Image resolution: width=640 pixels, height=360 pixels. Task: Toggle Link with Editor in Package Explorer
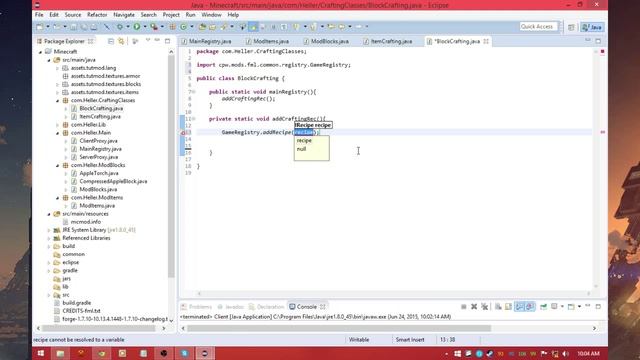tap(121, 41)
